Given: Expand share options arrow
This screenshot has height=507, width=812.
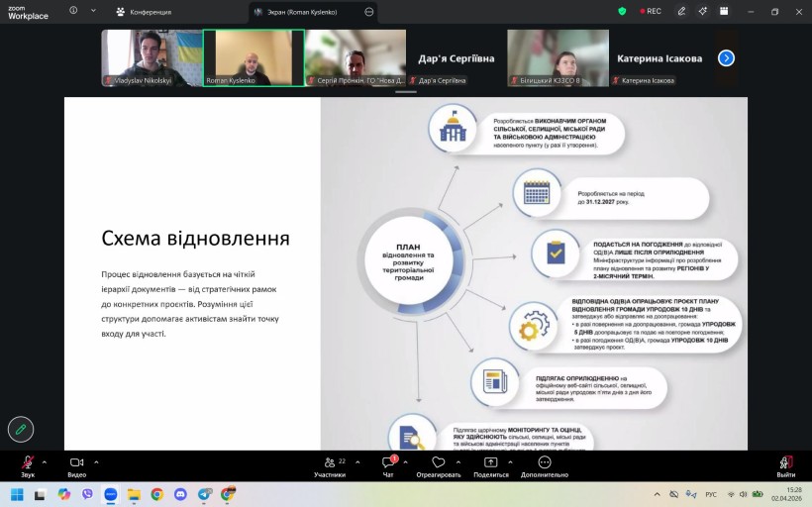Looking at the screenshot, I should [x=510, y=462].
